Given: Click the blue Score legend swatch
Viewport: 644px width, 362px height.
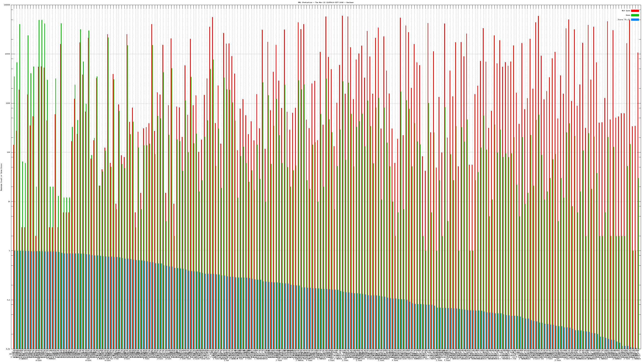Looking at the screenshot, I should (x=635, y=20).
